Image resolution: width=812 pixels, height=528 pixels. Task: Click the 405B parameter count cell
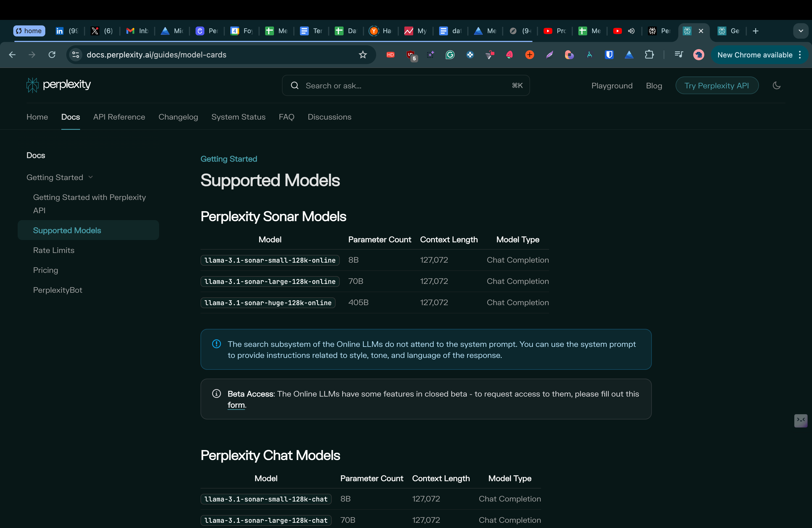pos(358,303)
